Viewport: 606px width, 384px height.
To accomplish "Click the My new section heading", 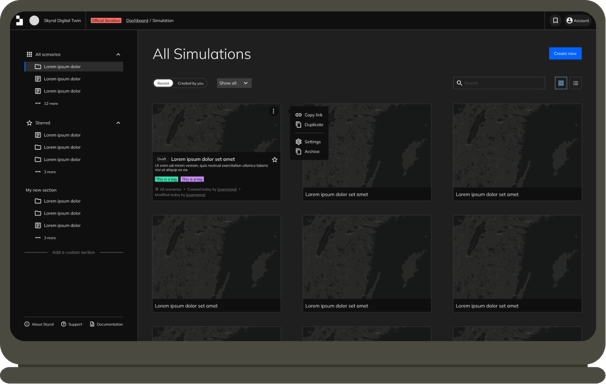I will pyautogui.click(x=41, y=190).
